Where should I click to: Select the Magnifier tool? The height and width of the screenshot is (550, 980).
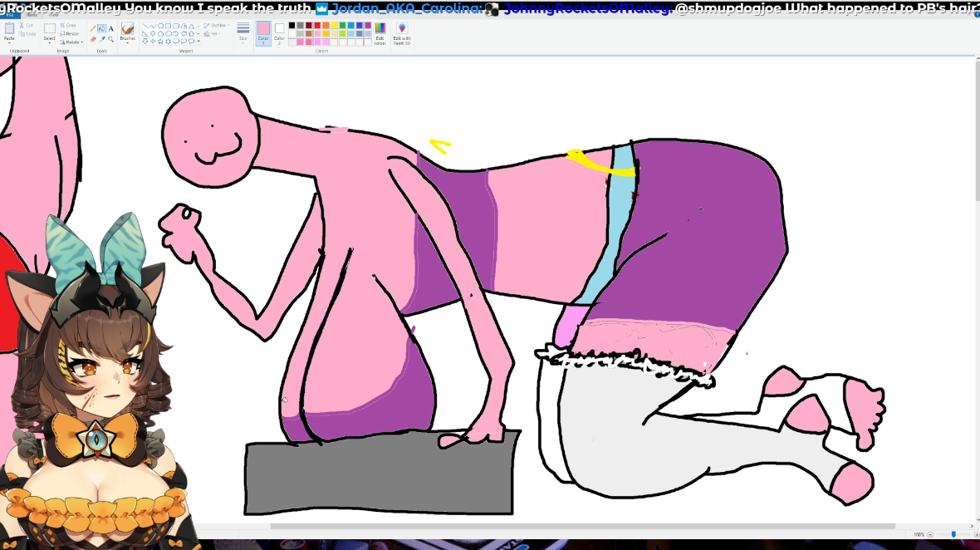pos(111,39)
